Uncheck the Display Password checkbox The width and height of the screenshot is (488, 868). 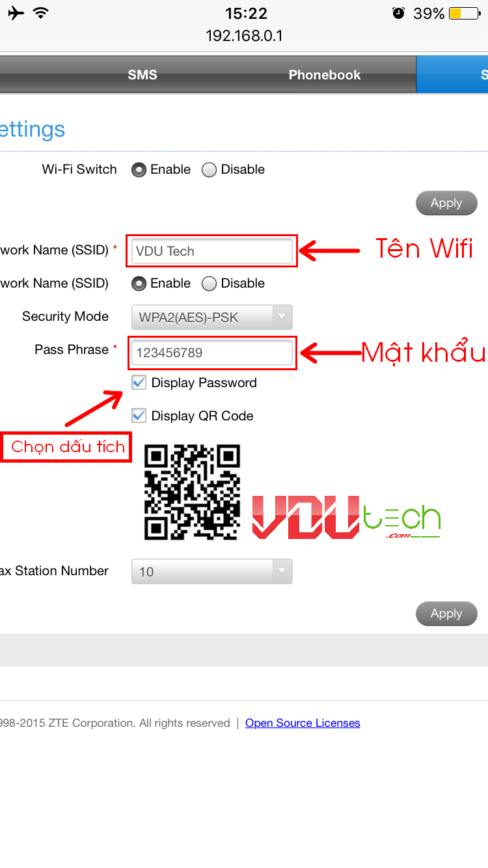139,383
